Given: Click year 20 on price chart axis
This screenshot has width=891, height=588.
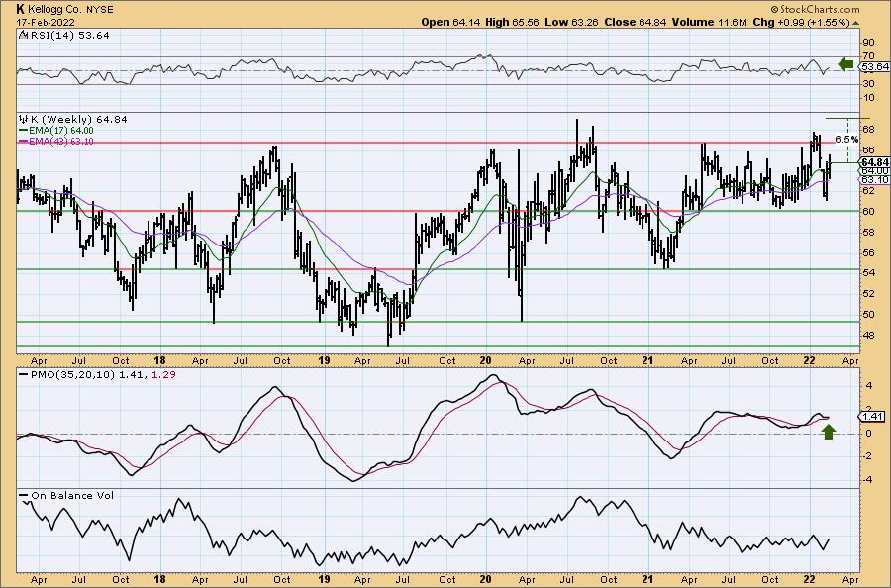Looking at the screenshot, I should [x=485, y=360].
